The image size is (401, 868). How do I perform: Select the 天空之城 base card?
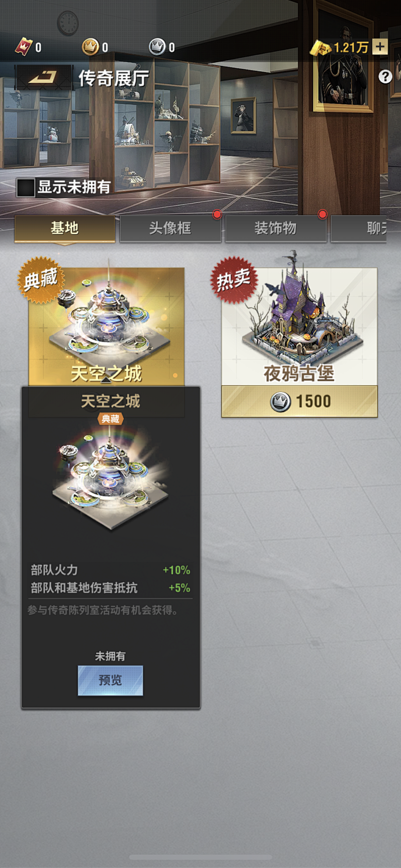107,327
